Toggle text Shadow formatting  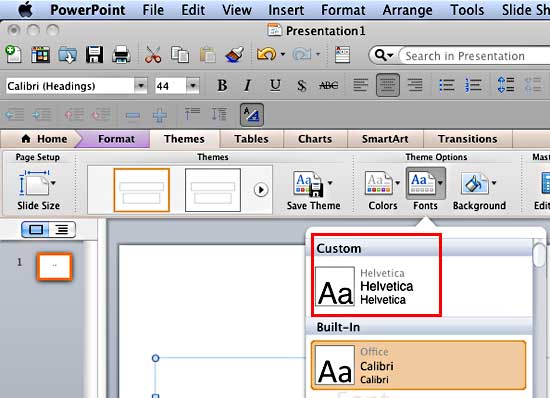(302, 86)
